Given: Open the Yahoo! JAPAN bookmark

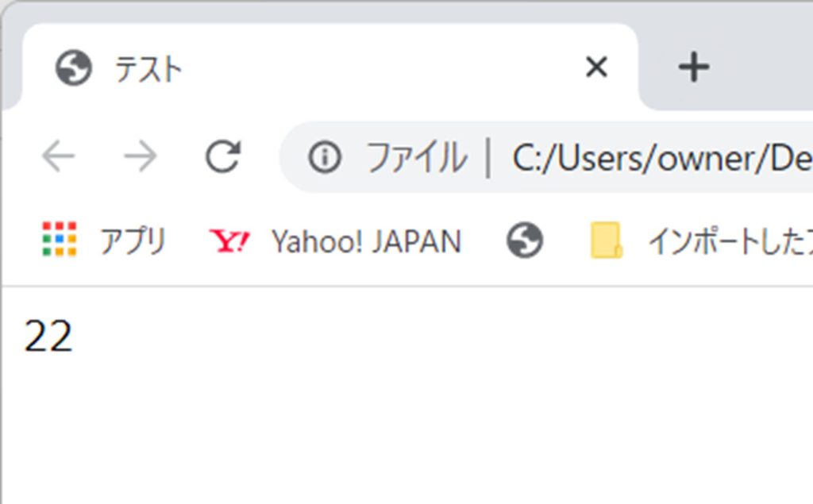Looking at the screenshot, I should [x=365, y=240].
